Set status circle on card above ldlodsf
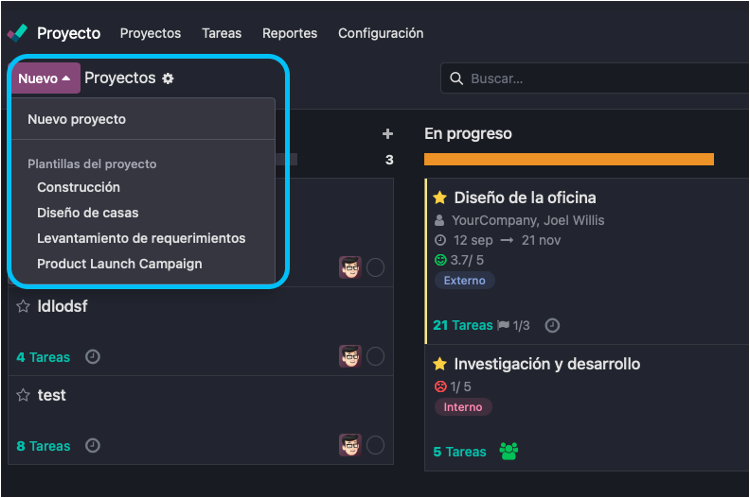The width and height of the screenshot is (750, 498). point(375,268)
